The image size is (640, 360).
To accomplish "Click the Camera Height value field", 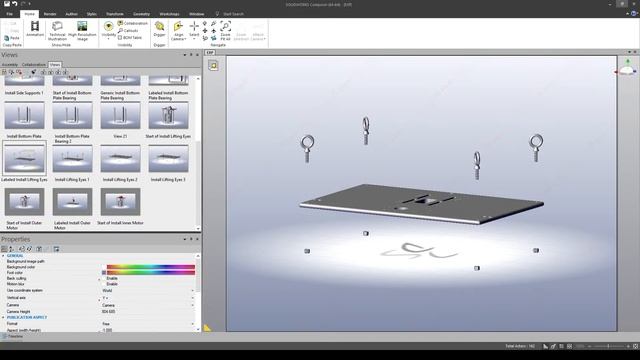I will click(x=148, y=311).
